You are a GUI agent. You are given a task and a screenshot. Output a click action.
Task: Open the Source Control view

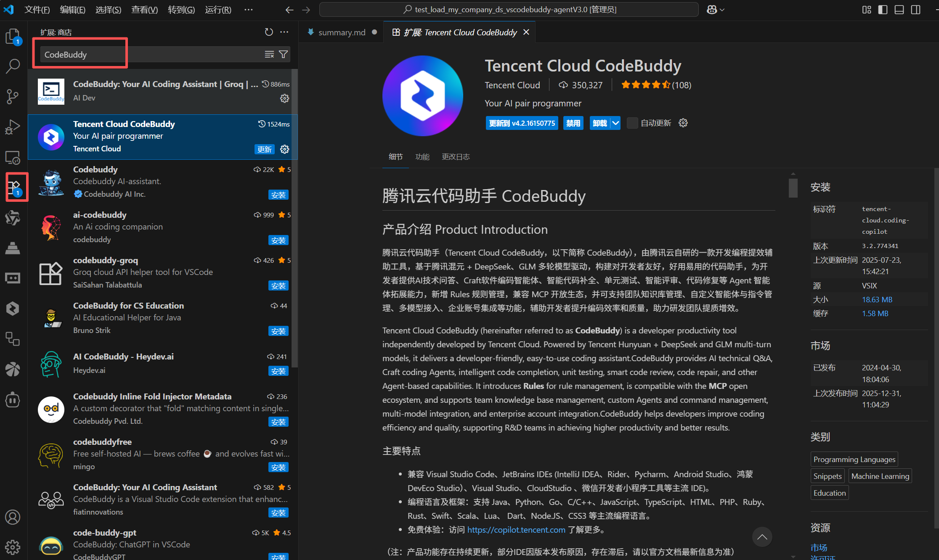pos(13,96)
